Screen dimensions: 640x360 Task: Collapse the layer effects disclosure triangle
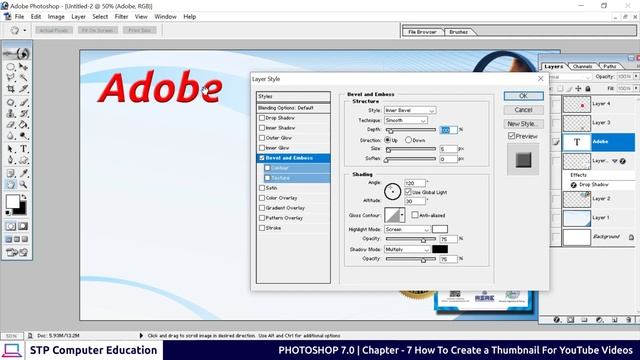pos(615,161)
